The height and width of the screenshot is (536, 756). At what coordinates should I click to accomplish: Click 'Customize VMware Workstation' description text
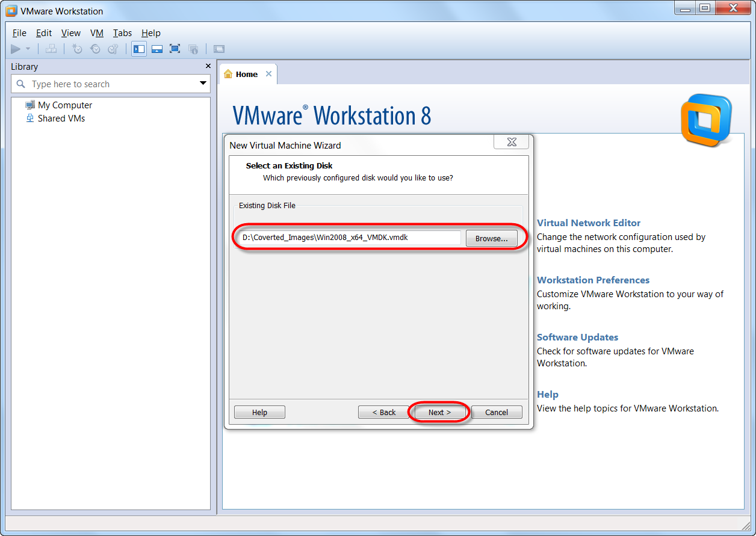630,300
